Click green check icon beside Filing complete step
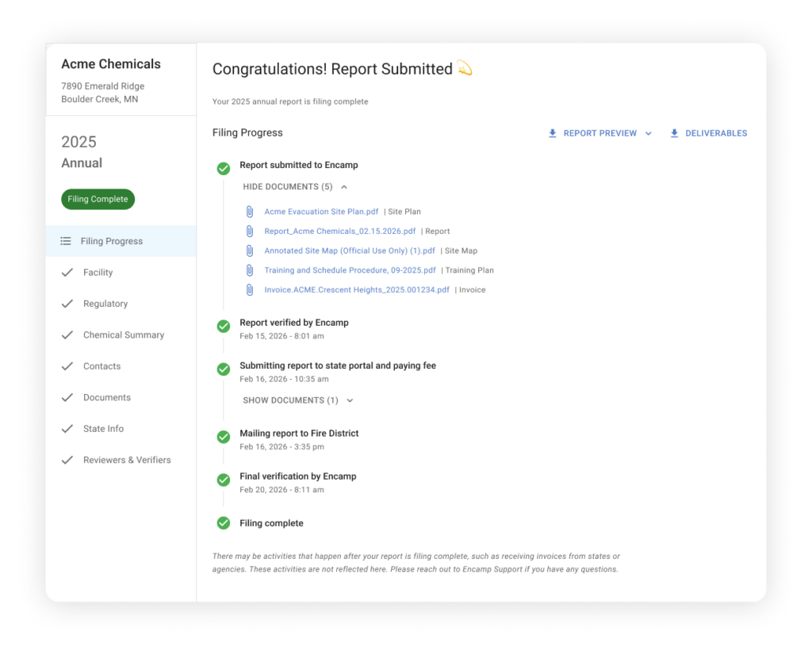The image size is (812, 650). [x=224, y=523]
